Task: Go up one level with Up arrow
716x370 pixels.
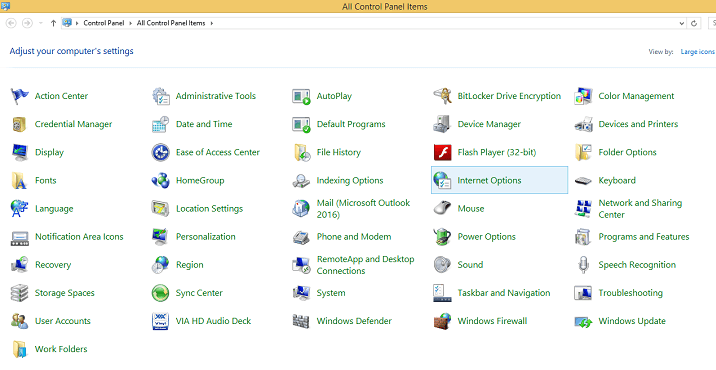Action: click(x=53, y=23)
